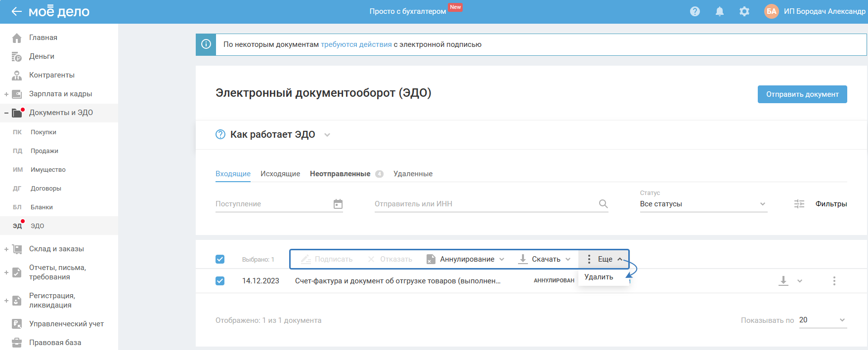This screenshot has height=350, width=868.
Task: Uncheck the 14.12.2023 document checkbox
Action: 220,281
